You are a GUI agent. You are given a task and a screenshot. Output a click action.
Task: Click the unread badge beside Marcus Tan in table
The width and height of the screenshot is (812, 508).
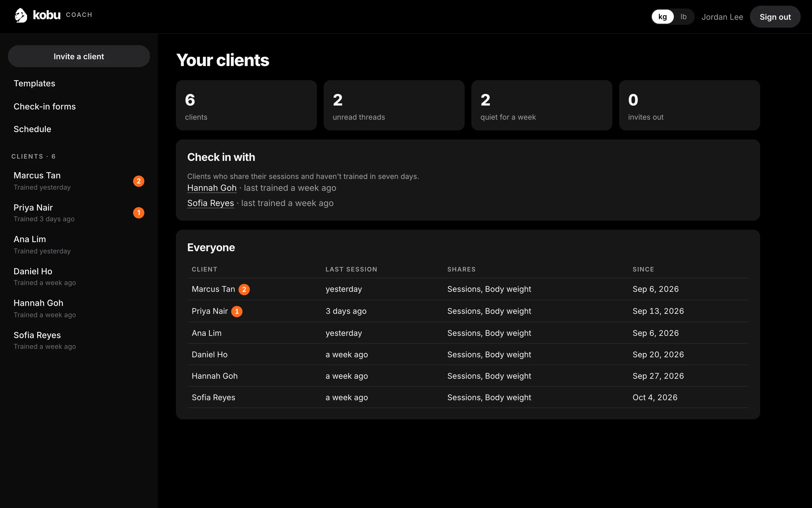(x=244, y=289)
